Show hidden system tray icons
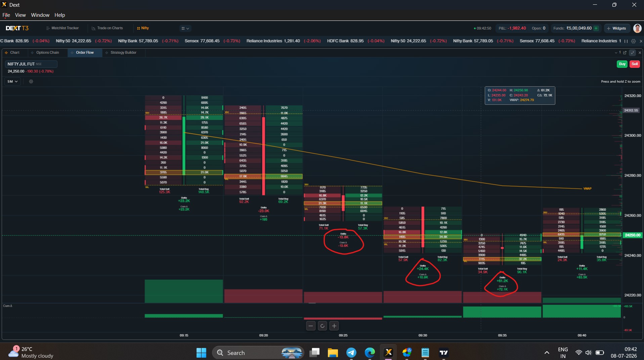Screen dimensions: 644x360 547,353
